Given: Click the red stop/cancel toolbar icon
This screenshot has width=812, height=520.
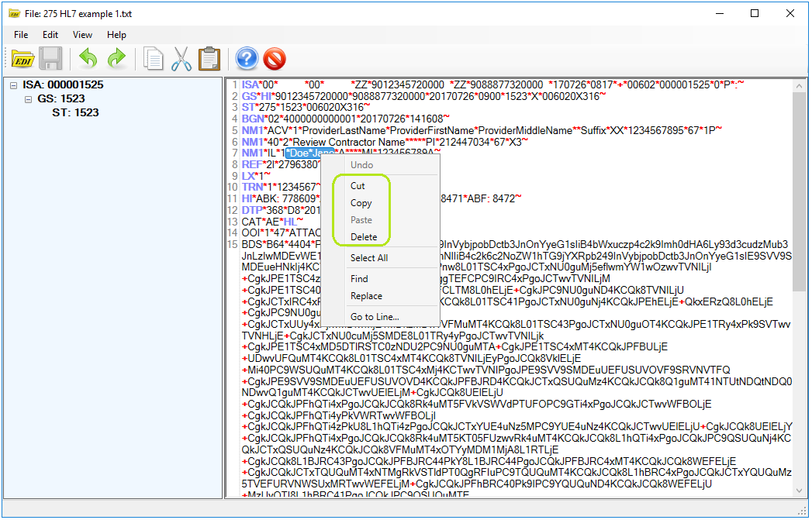Looking at the screenshot, I should pos(273,59).
